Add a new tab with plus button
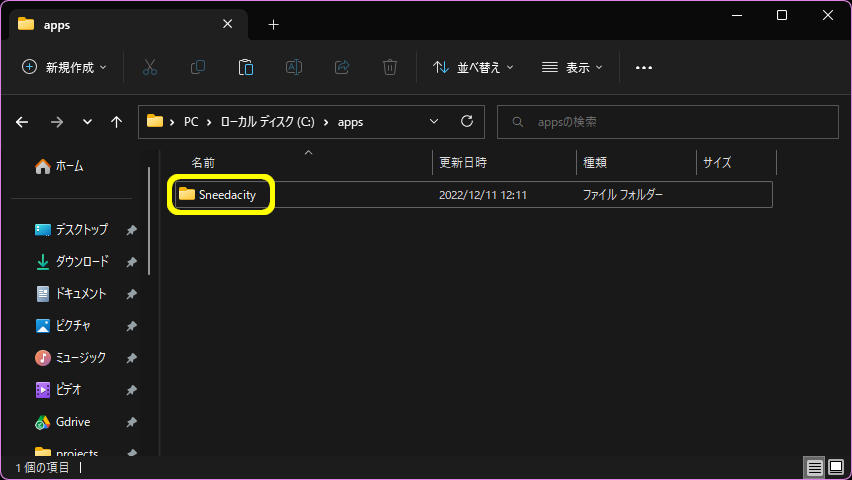852x480 pixels. (273, 24)
